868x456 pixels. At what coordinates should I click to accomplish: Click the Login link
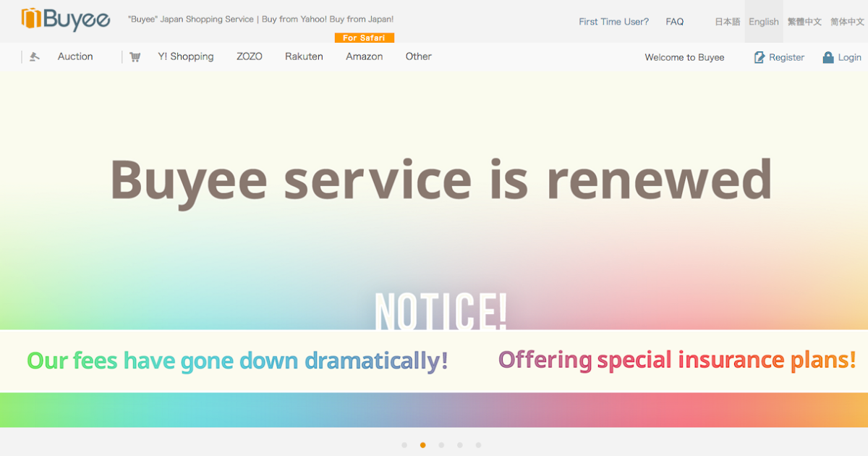[850, 57]
